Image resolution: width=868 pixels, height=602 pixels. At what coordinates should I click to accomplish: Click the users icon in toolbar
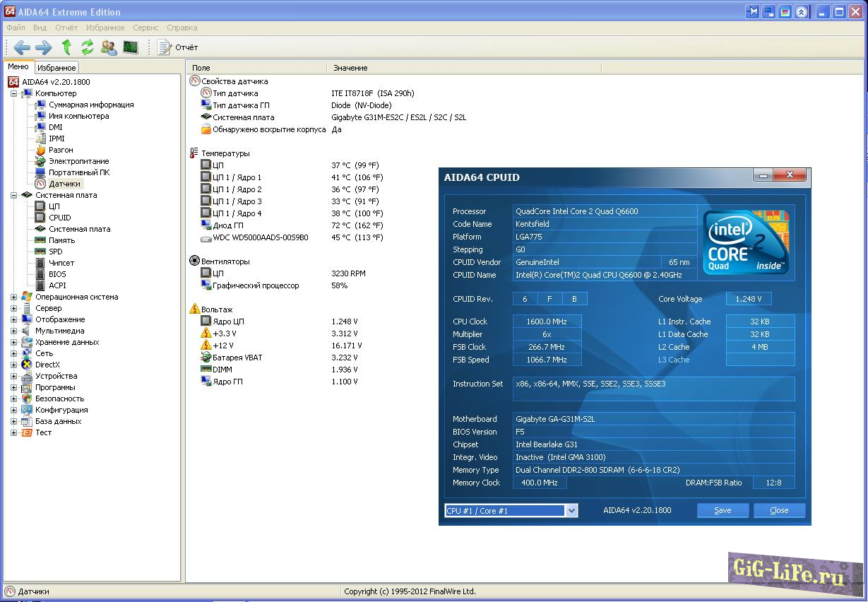pos(109,47)
